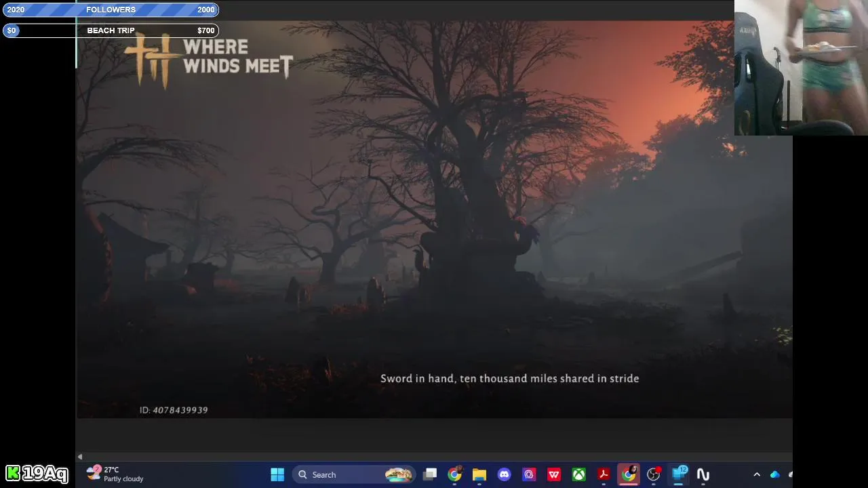The width and height of the screenshot is (868, 488).
Task: Click the Kick 19Aq channel badge
Action: tap(37, 473)
